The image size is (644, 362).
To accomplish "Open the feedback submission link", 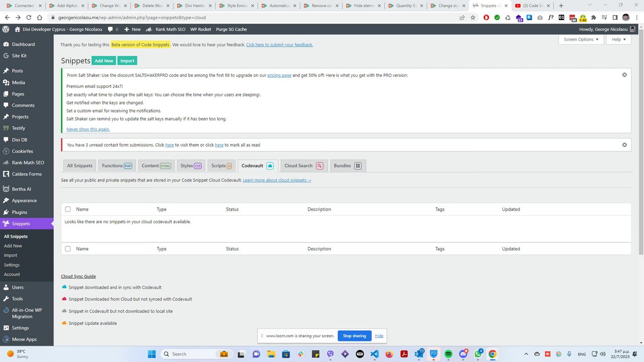I will pyautogui.click(x=280, y=45).
